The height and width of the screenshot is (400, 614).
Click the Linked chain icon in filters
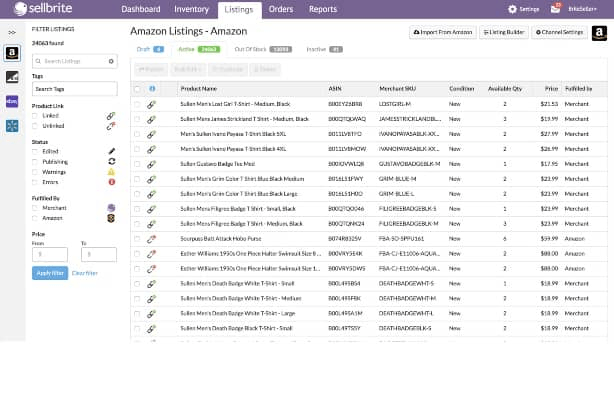111,116
